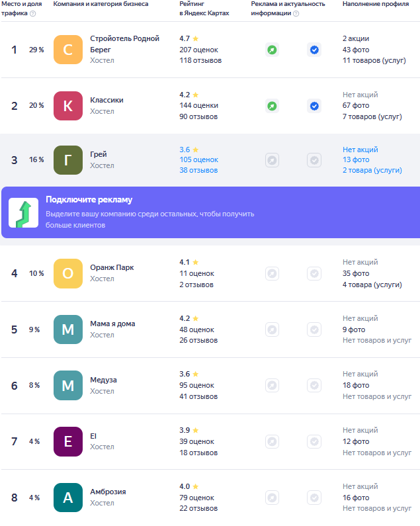Click the gray advertising icon for Амброзия

272,498
